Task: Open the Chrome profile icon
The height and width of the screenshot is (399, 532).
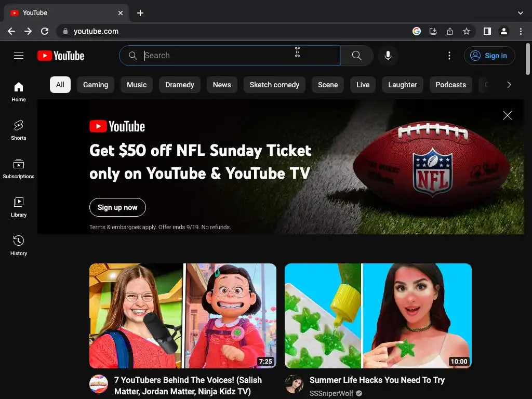Action: point(504,31)
